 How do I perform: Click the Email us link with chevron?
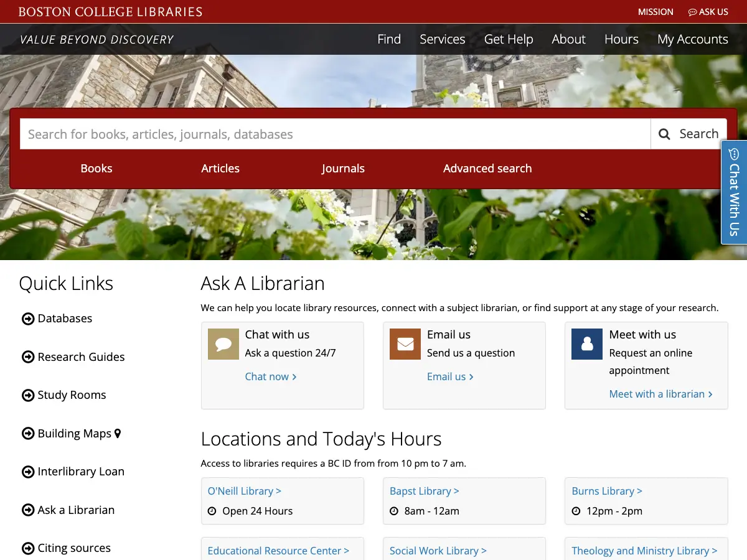tap(450, 376)
